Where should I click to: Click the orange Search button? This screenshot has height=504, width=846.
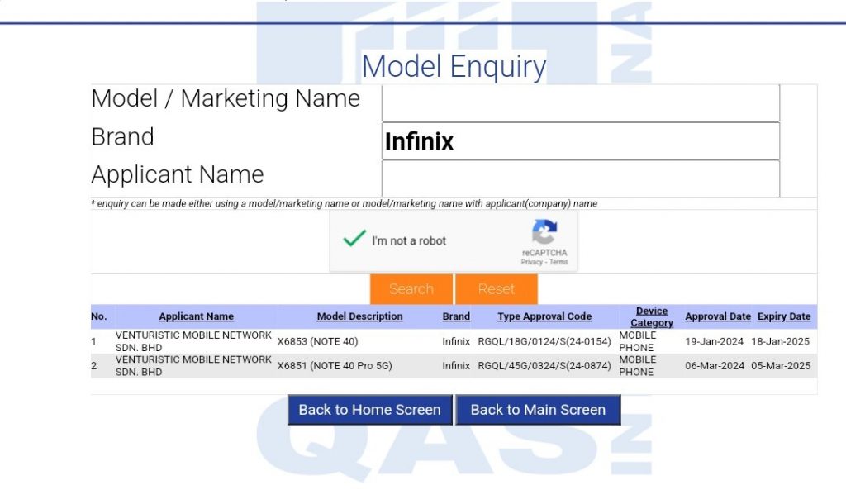411,289
